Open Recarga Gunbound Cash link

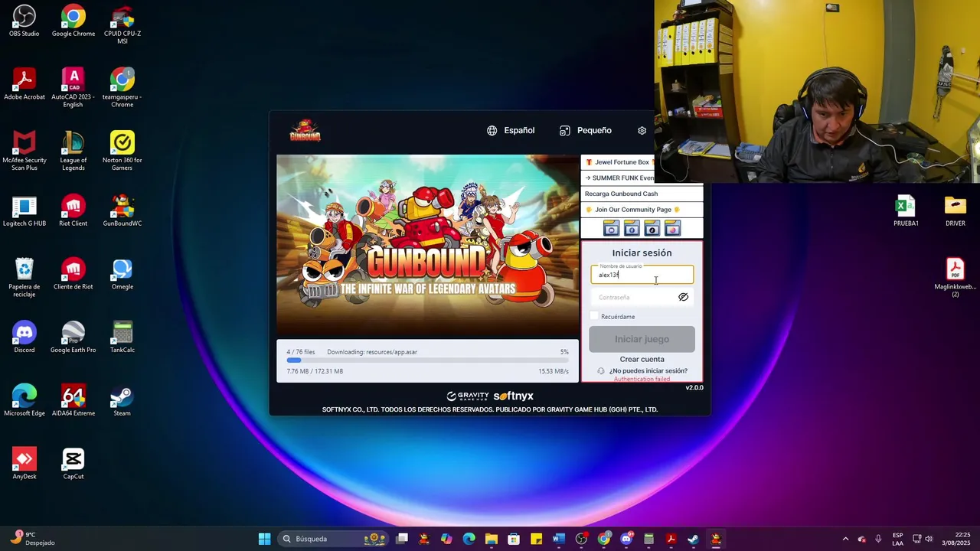642,194
